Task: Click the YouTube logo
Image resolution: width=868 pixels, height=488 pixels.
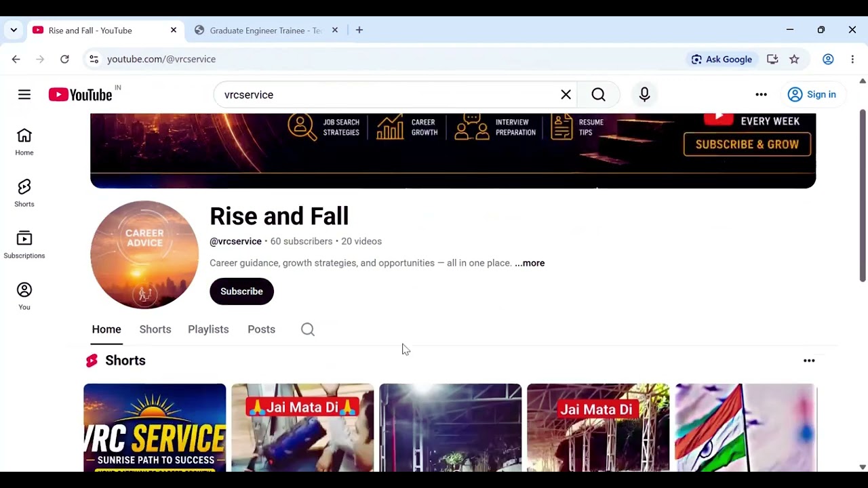Action: click(80, 95)
